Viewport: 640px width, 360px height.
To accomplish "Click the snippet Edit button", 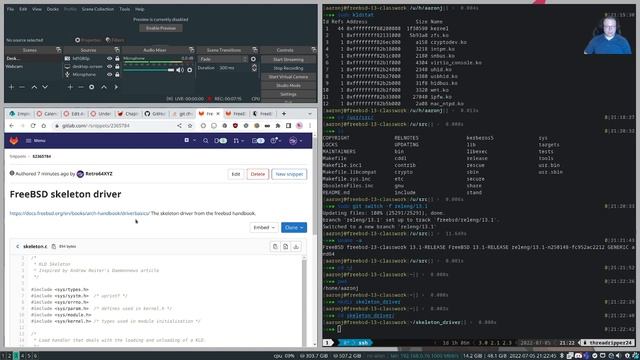I will pos(236,174).
